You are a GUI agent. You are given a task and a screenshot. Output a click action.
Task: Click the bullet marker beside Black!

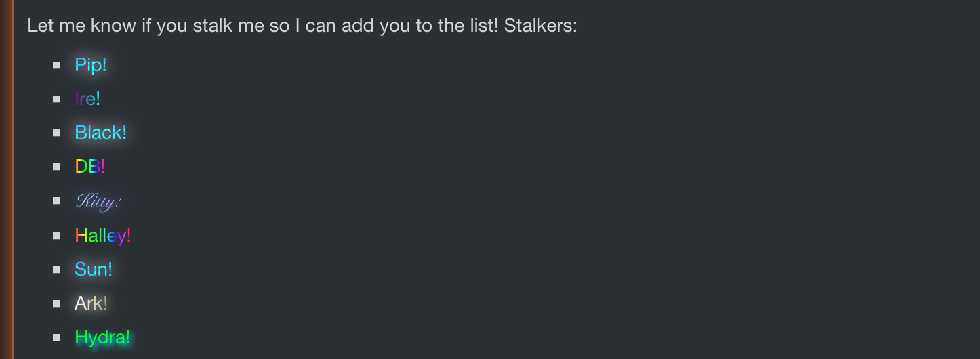tap(57, 133)
